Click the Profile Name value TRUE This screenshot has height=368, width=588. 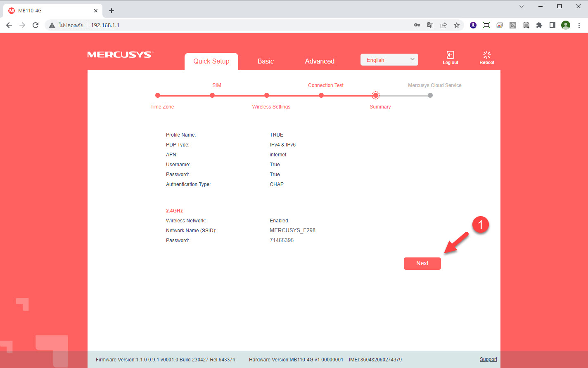(x=277, y=135)
